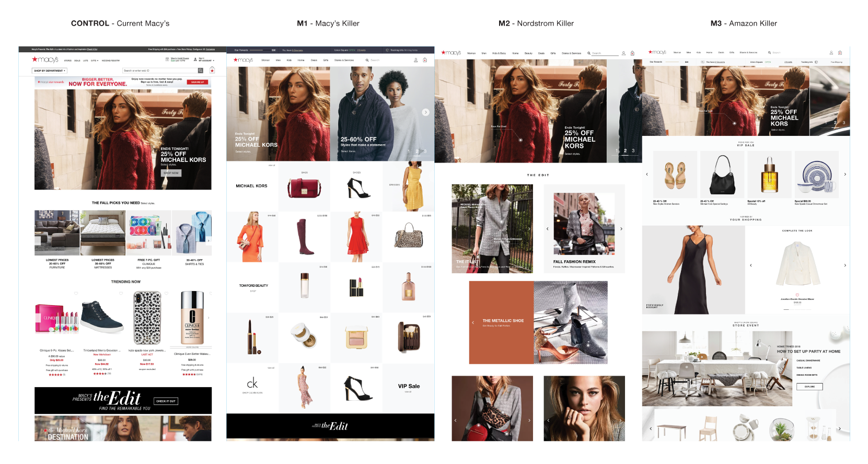Advance the Fall Picks carousel right arrow
Screen dimensions: 868x464
[208, 241]
